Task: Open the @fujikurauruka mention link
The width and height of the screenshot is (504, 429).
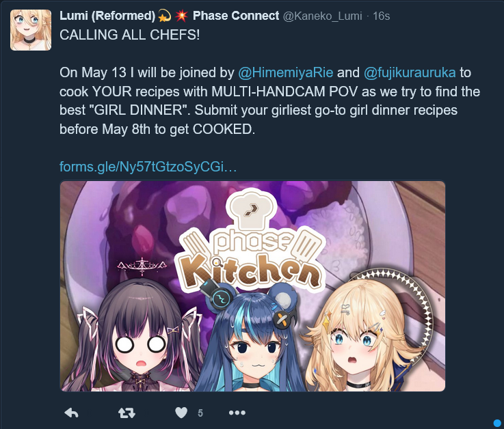Action: (410, 72)
